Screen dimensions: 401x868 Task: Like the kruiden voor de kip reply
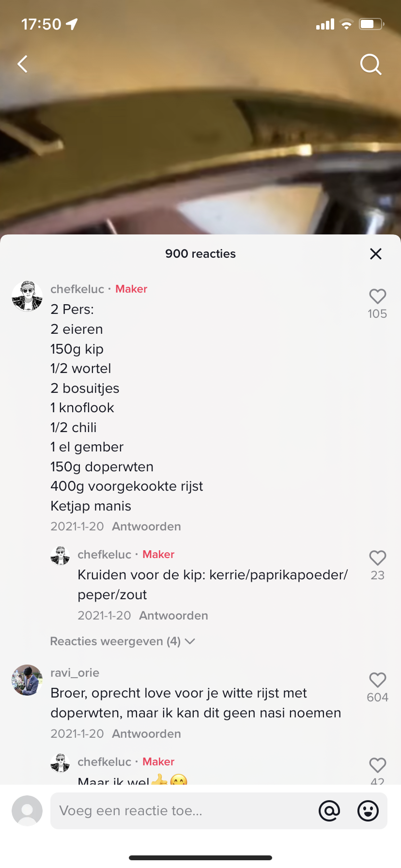click(x=377, y=558)
